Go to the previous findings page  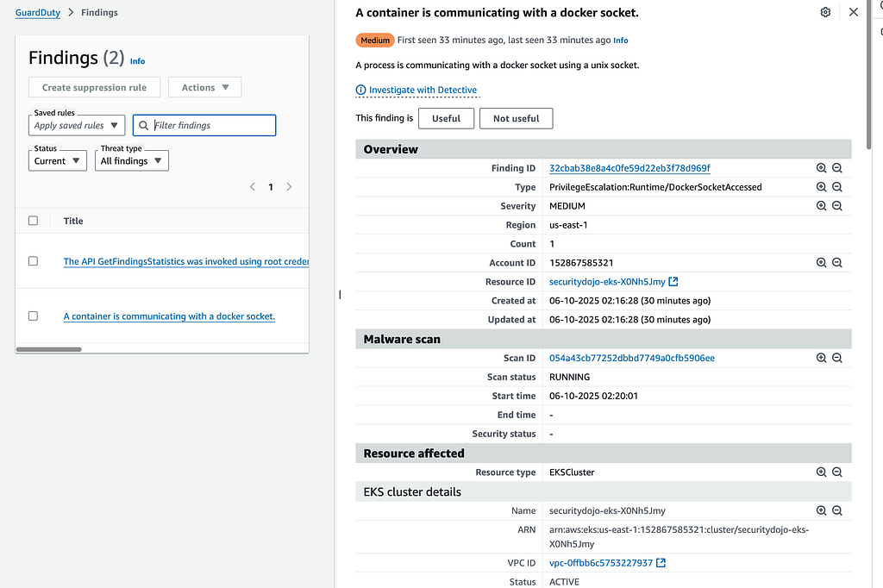point(253,187)
